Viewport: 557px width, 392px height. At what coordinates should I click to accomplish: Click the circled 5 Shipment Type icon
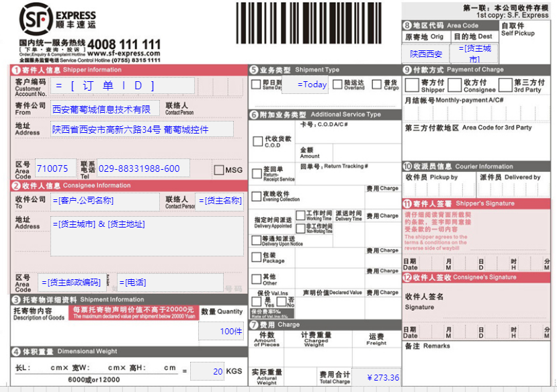click(x=253, y=70)
